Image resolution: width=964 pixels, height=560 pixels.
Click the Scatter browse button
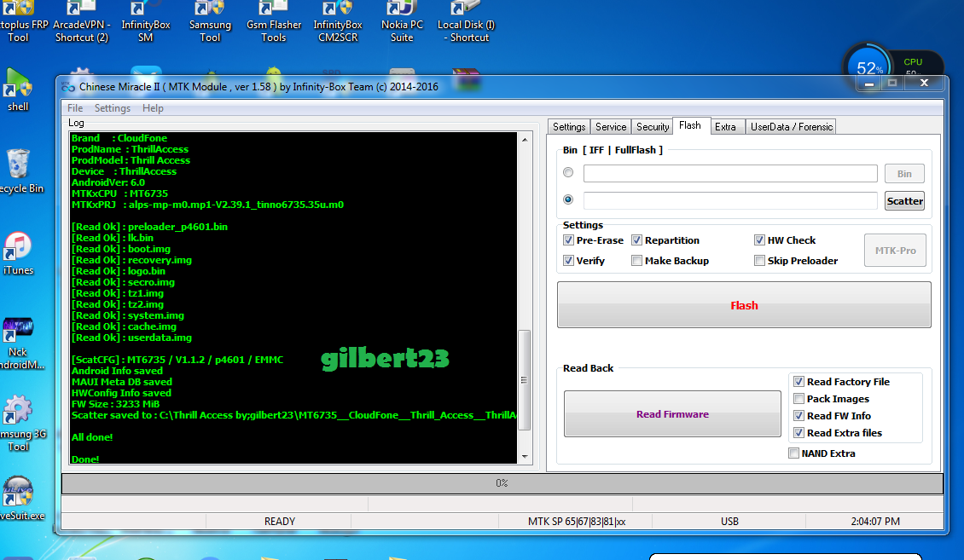(904, 201)
